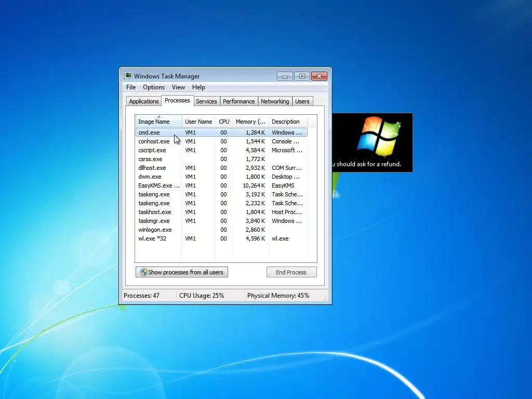
Task: Click the Task Manager title bar icon
Action: click(128, 76)
